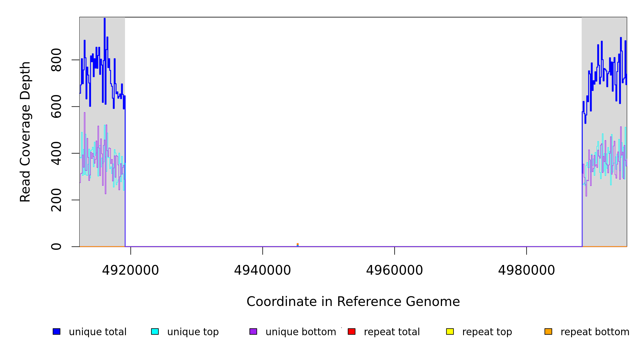
Task: Select the 'Coordinate in Reference Genome' axis title
Action: click(353, 302)
